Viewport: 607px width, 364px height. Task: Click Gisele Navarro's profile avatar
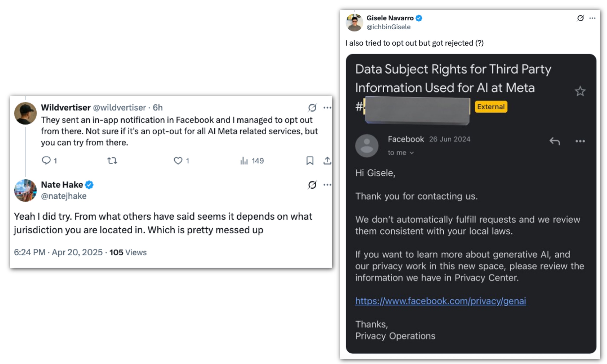click(x=354, y=23)
